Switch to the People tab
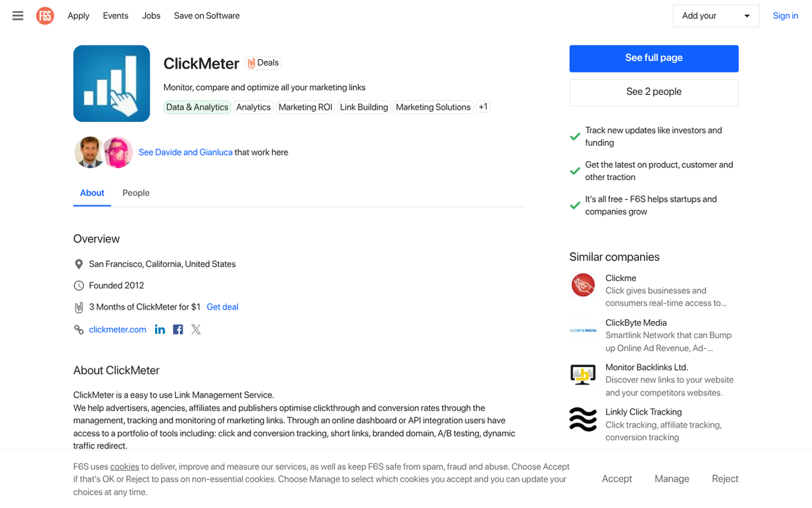This screenshot has width=812, height=508. click(135, 193)
